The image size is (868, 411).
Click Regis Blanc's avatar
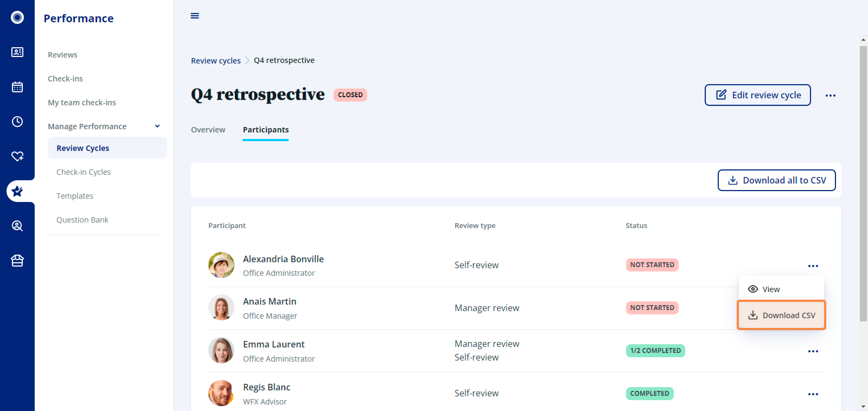click(x=221, y=393)
